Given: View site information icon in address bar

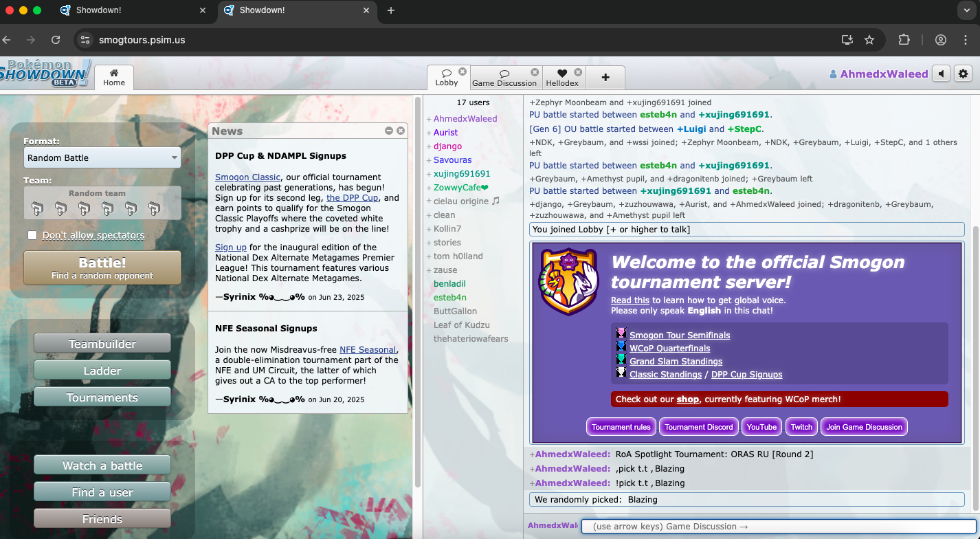Looking at the screenshot, I should 85,40.
